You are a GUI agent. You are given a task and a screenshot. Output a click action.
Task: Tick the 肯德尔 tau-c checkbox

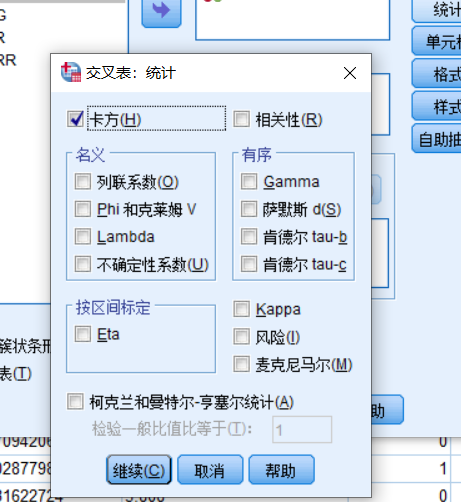click(x=249, y=264)
